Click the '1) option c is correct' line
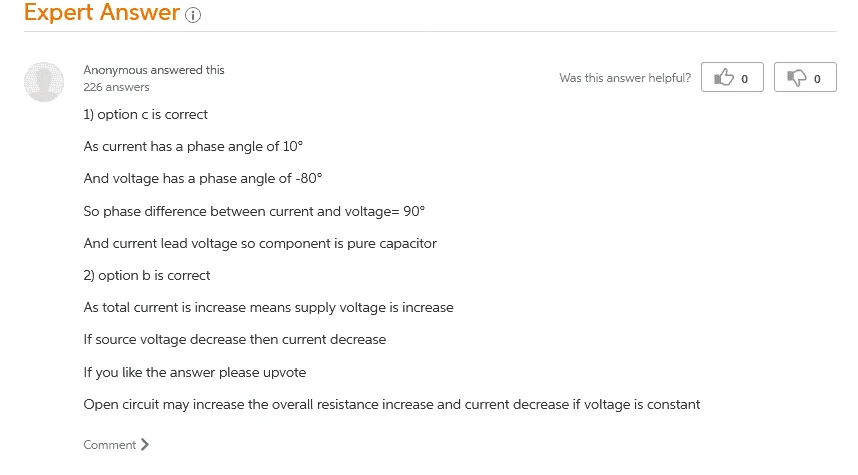 pos(146,114)
